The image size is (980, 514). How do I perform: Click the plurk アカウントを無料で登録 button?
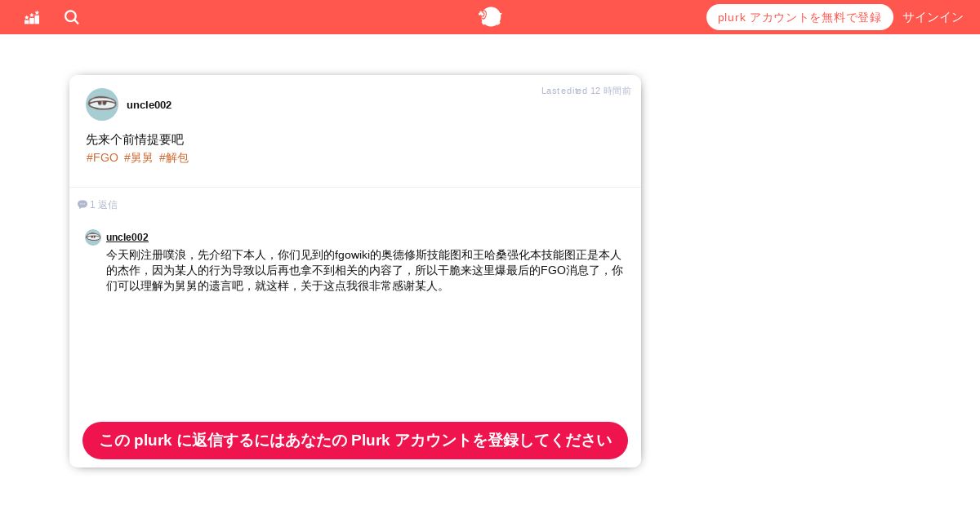pyautogui.click(x=800, y=17)
